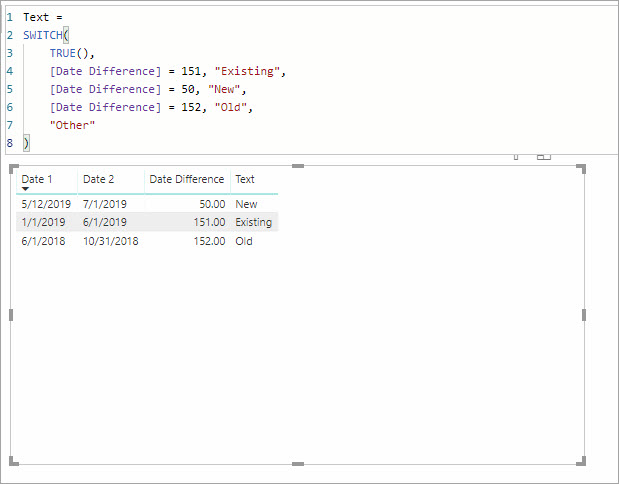This screenshot has height=484, width=619.
Task: Click the "Other" string in formula line 7
Action: tap(72, 126)
